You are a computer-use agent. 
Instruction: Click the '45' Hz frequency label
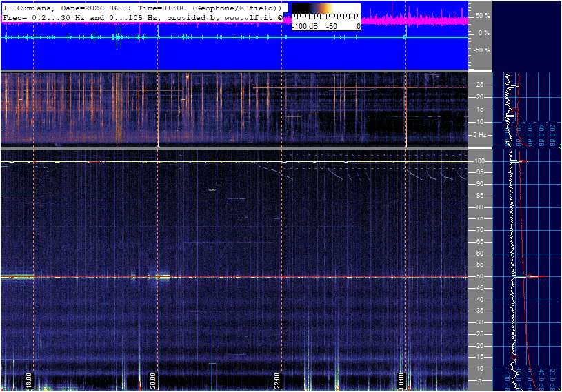pos(479,288)
